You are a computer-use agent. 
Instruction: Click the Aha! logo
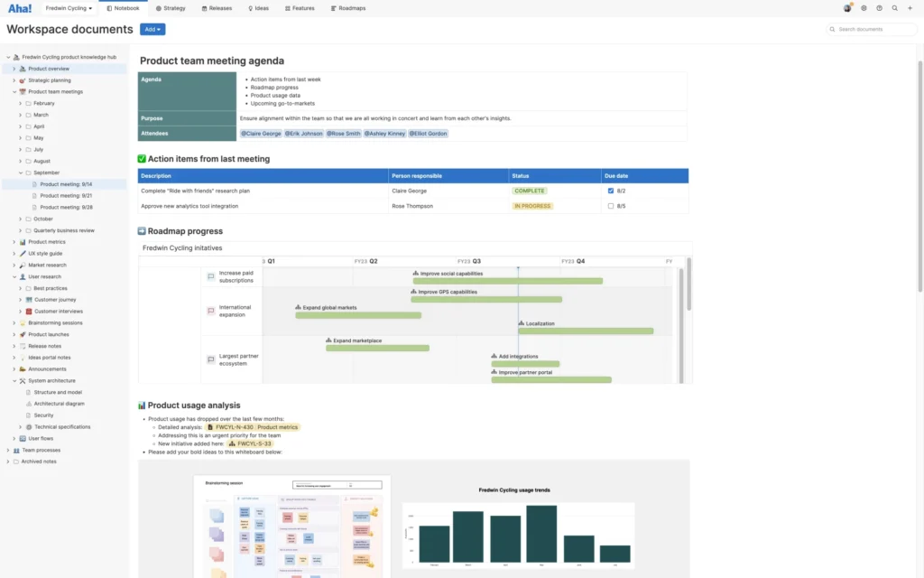(x=20, y=8)
